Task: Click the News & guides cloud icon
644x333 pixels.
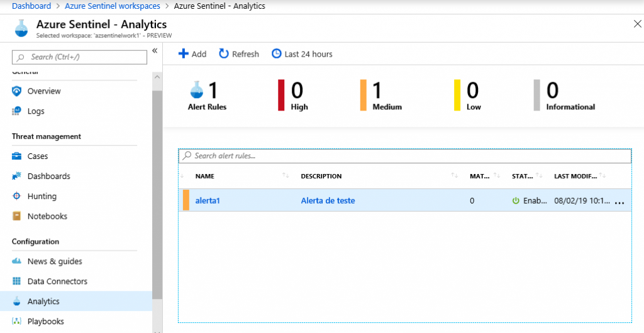Action: 17,261
